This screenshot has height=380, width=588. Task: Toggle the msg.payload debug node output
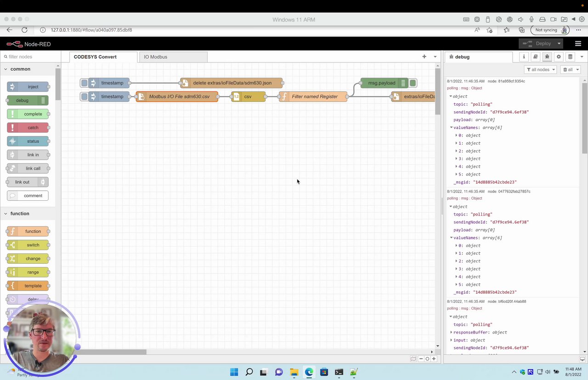coord(413,83)
